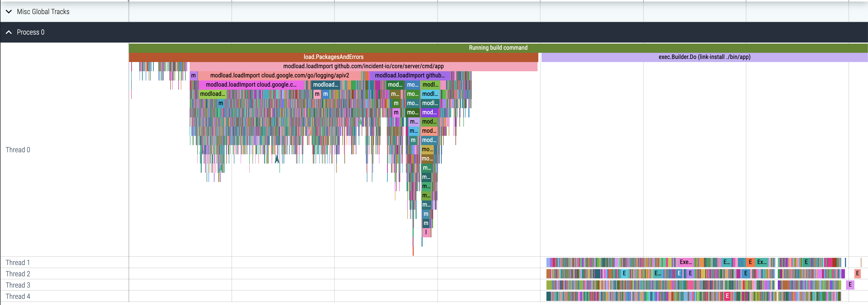Expand the Misc Global Tracks chevron
Image resolution: width=868 pixels, height=305 pixels.
click(x=9, y=12)
